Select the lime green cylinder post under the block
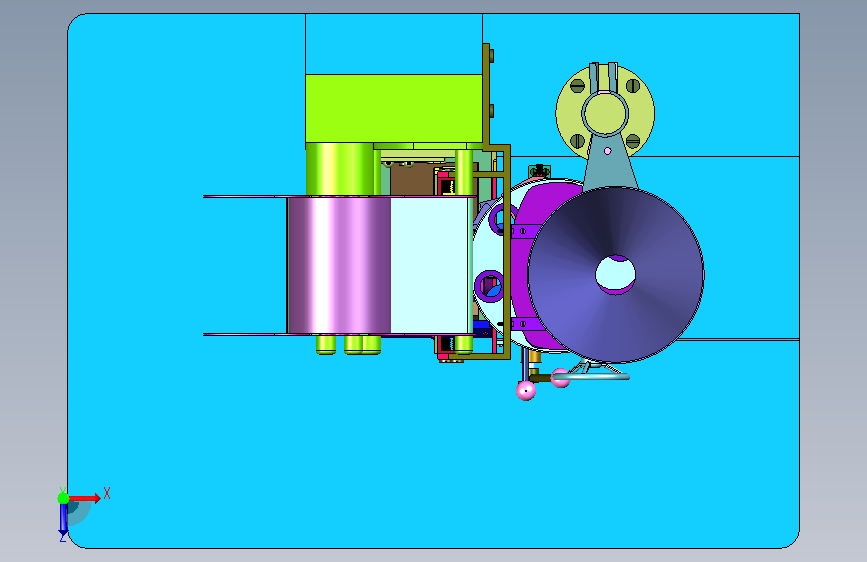 (340, 169)
